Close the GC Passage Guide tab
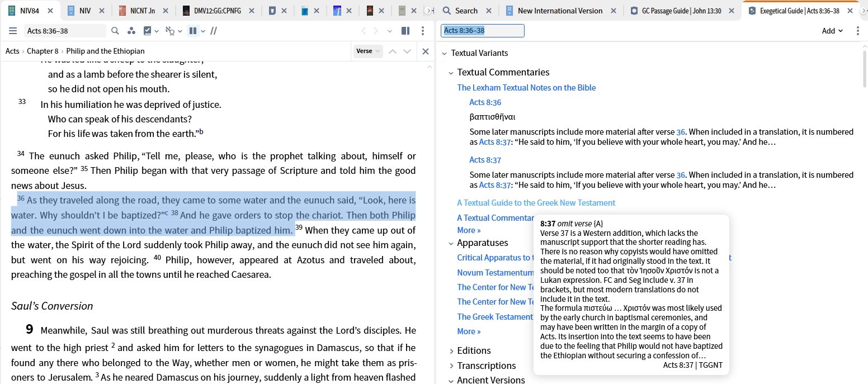The height and width of the screenshot is (384, 868). (731, 11)
